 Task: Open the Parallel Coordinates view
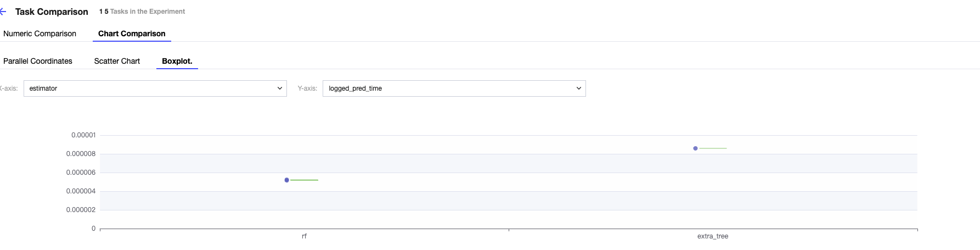click(38, 61)
